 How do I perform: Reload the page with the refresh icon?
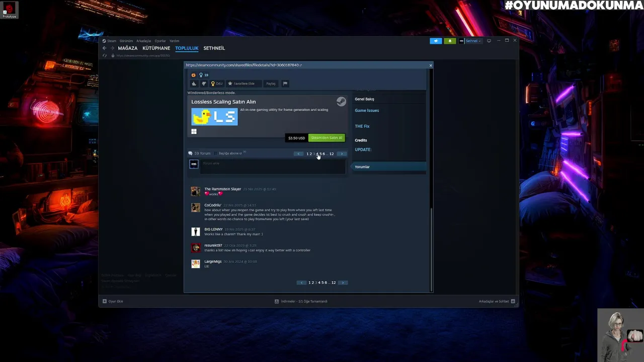coord(105,55)
